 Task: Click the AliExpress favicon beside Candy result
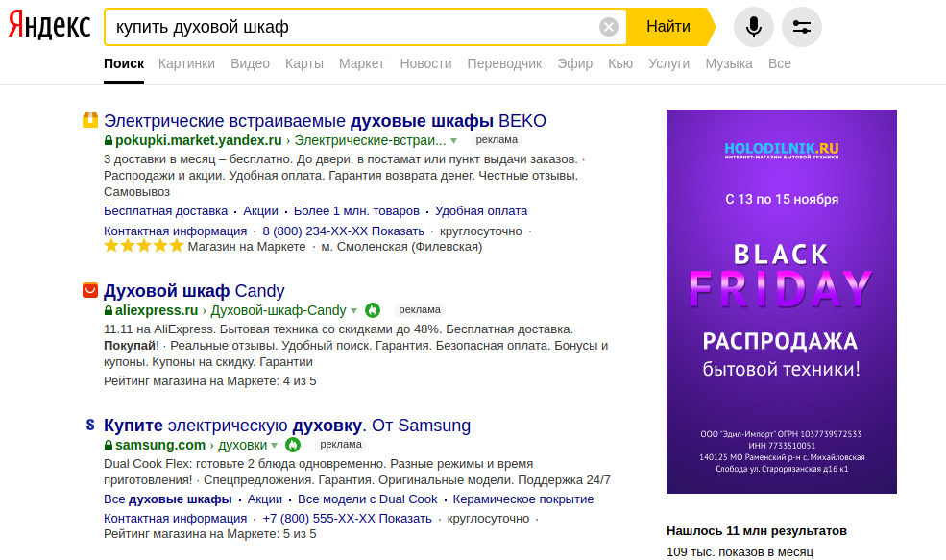[89, 290]
